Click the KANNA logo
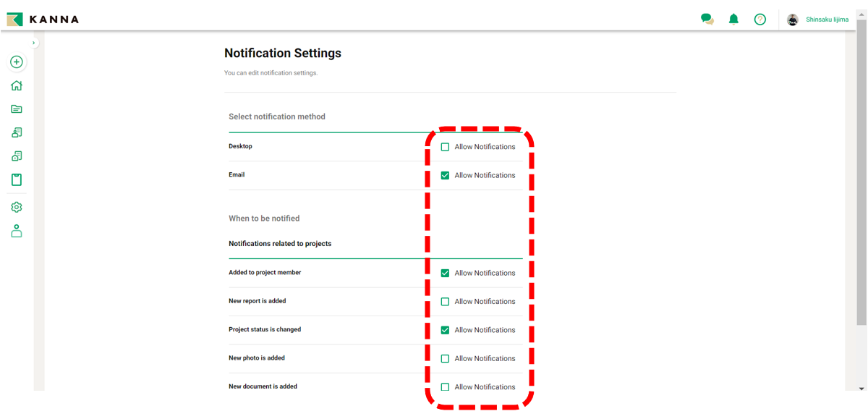 pyautogui.click(x=43, y=20)
